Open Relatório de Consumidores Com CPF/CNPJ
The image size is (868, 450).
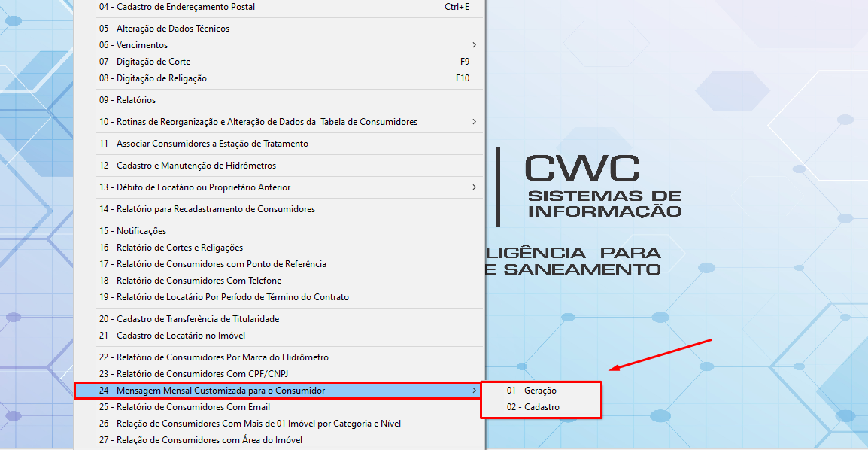193,374
